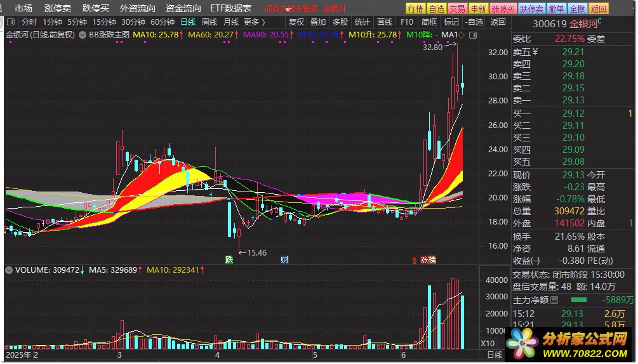Click the red 金银河 label in menu bar
The height and width of the screenshot is (364, 638).
(x=334, y=8)
